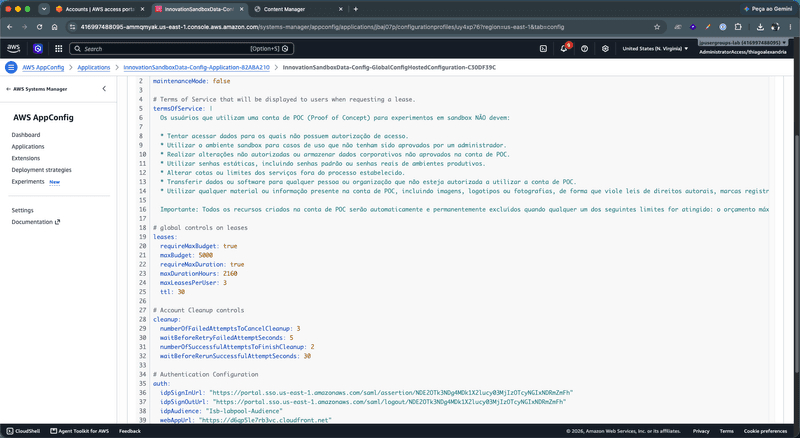Open the browser extensions puzzle icon
The height and width of the screenshot is (438, 800).
[738, 27]
